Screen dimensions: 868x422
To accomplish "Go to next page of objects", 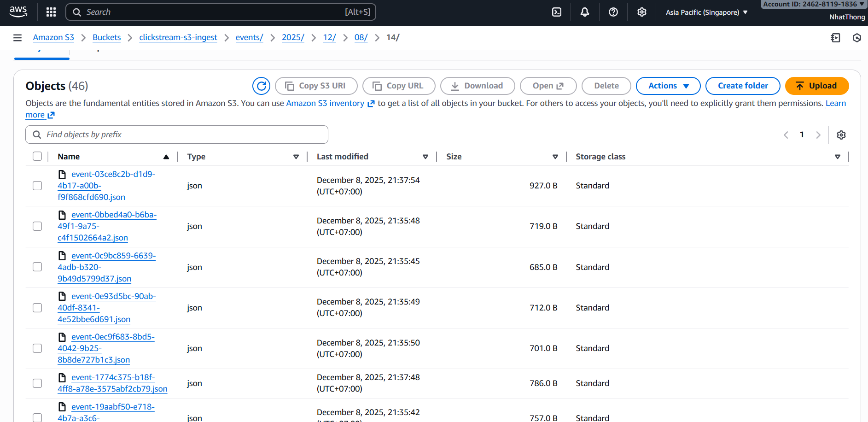I will pyautogui.click(x=818, y=135).
